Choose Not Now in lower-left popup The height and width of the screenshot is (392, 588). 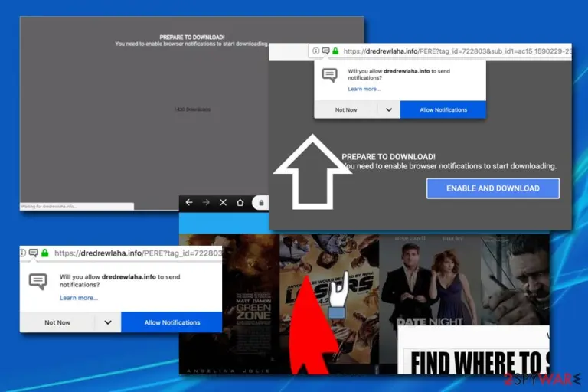(57, 322)
